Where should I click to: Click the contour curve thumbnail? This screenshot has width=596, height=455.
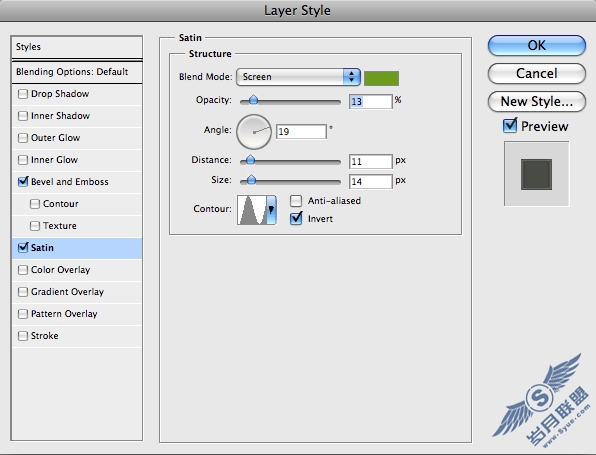click(x=252, y=210)
